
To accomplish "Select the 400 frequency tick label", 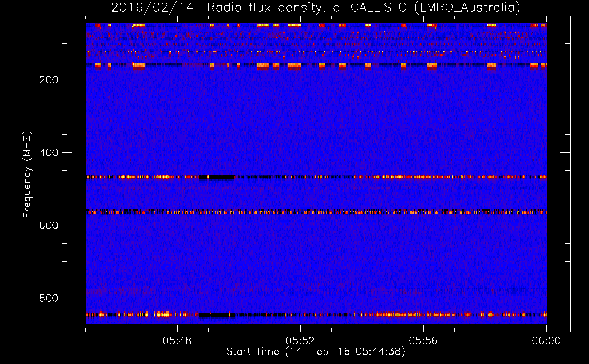I will coord(49,153).
